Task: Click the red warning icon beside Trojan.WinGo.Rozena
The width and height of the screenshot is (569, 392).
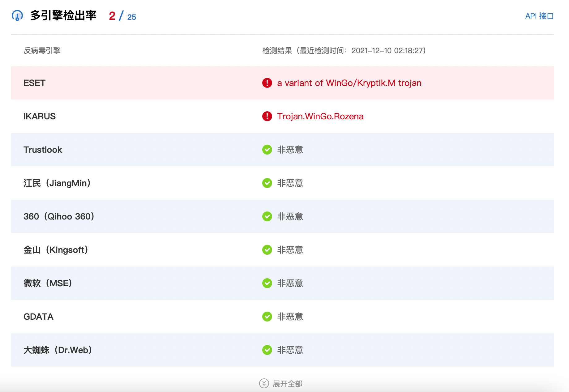Action: [267, 116]
